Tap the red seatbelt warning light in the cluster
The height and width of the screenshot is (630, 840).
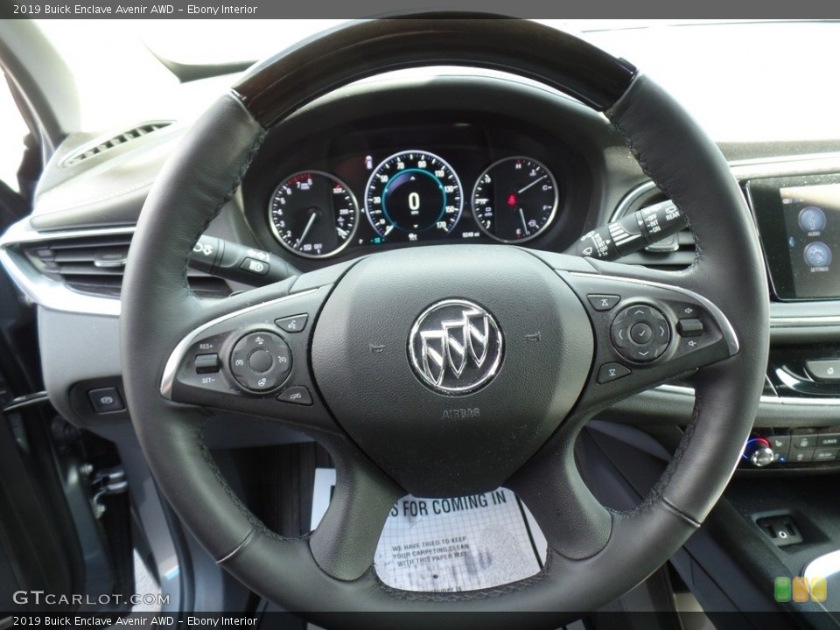[x=511, y=201]
